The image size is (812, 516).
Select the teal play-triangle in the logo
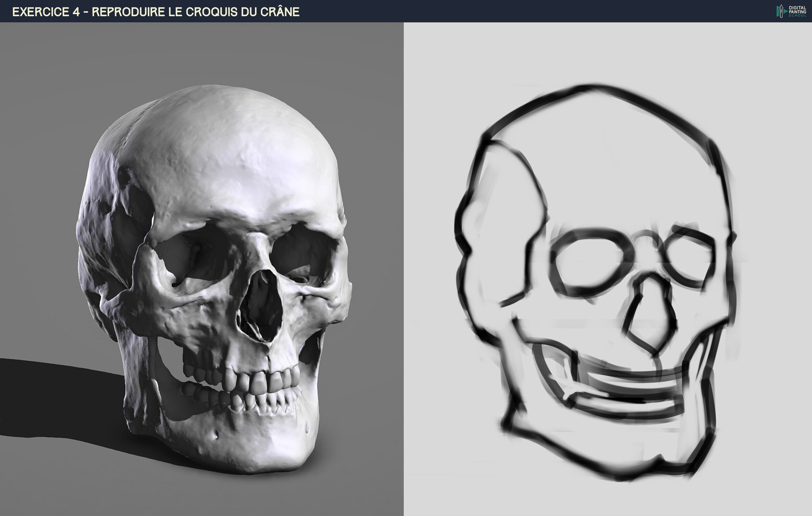point(785,11)
